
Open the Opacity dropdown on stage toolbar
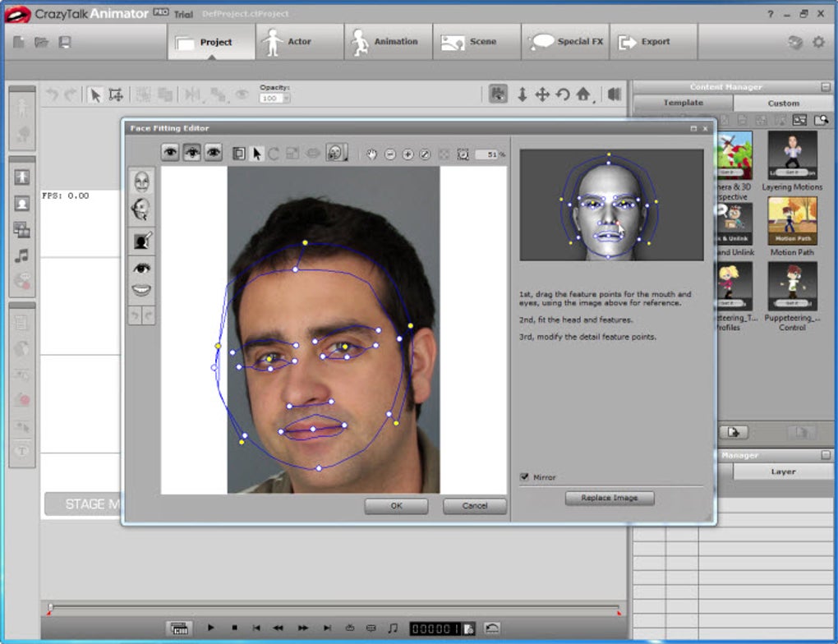(x=286, y=99)
